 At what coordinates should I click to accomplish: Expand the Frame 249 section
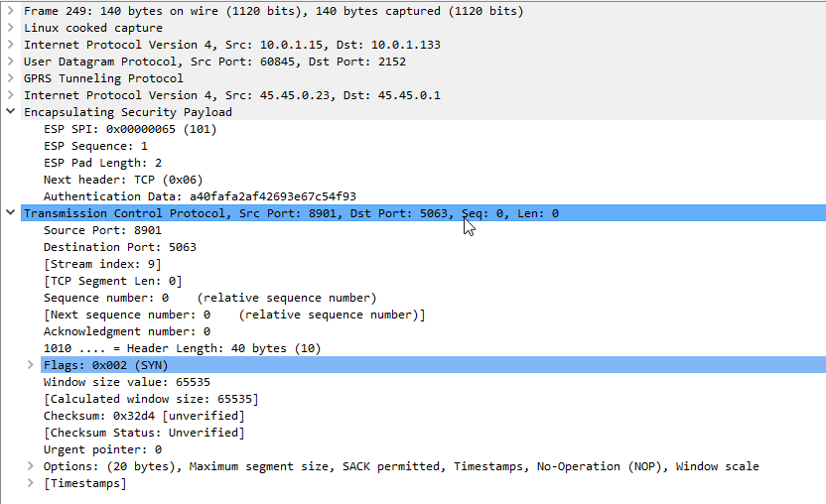[10, 11]
